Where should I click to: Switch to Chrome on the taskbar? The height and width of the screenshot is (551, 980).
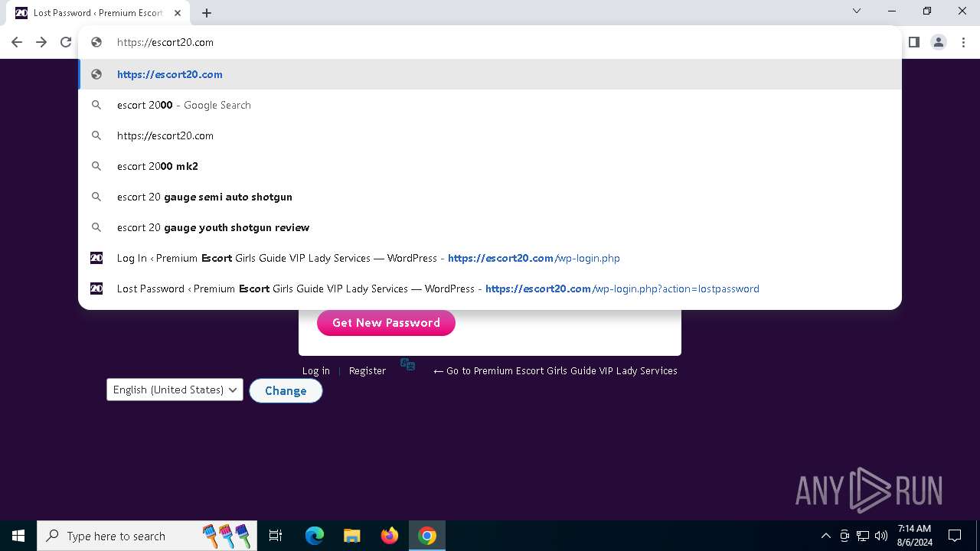point(427,536)
